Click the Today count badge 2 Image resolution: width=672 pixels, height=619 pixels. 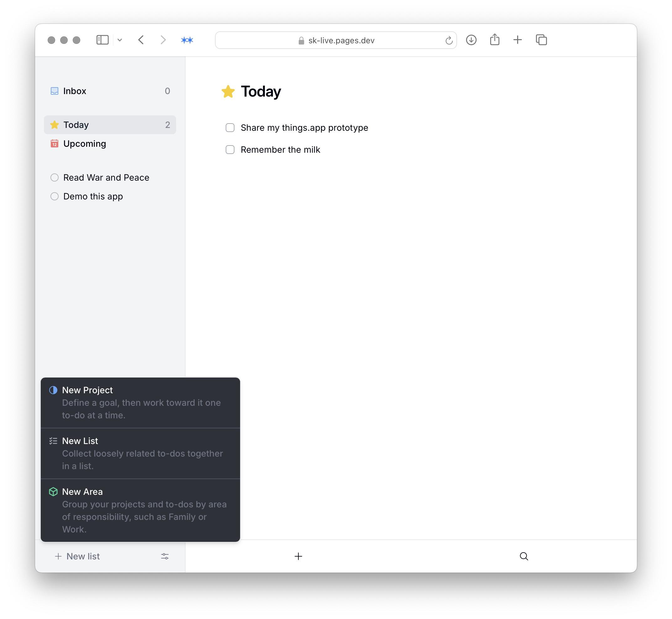[x=167, y=124]
